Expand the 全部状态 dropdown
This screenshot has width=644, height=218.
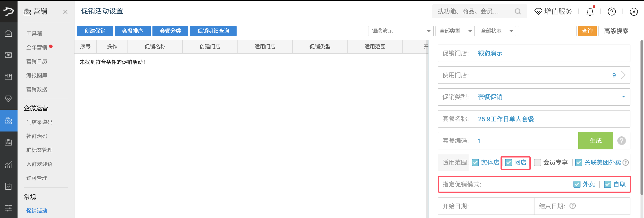click(x=496, y=31)
